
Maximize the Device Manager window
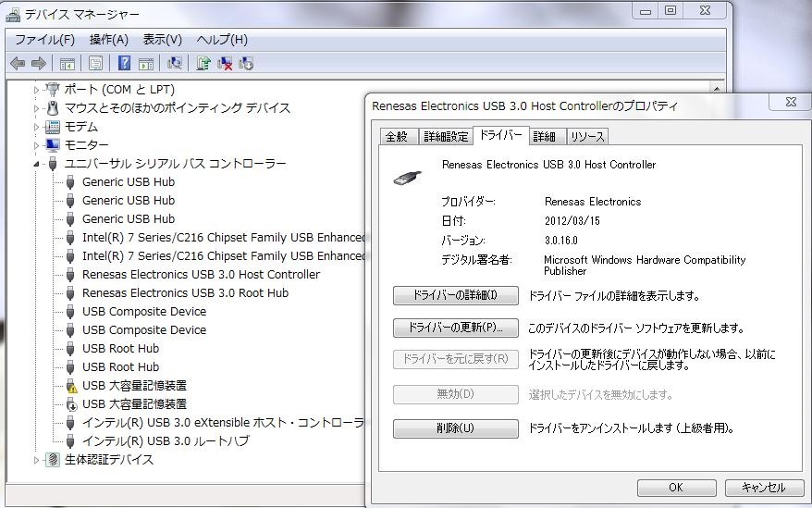(671, 10)
